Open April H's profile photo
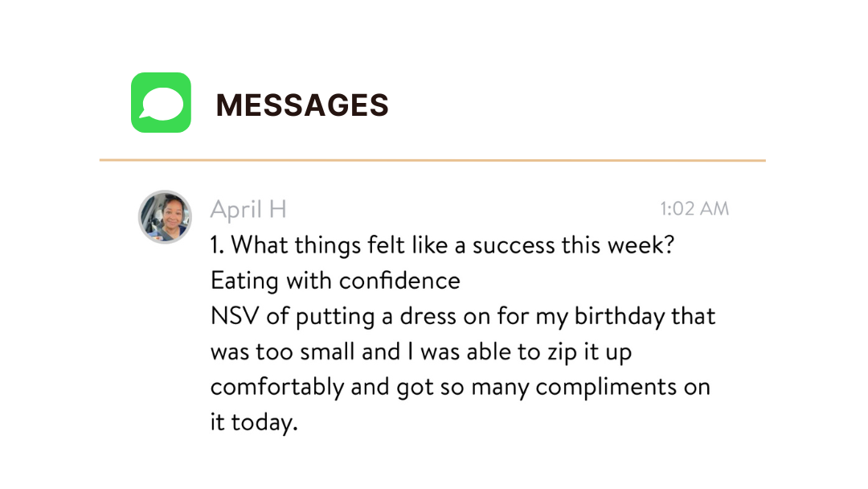The width and height of the screenshot is (868, 489). [x=165, y=216]
